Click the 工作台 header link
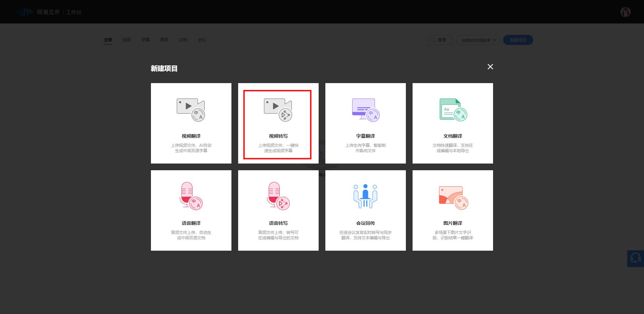 pyautogui.click(x=74, y=12)
